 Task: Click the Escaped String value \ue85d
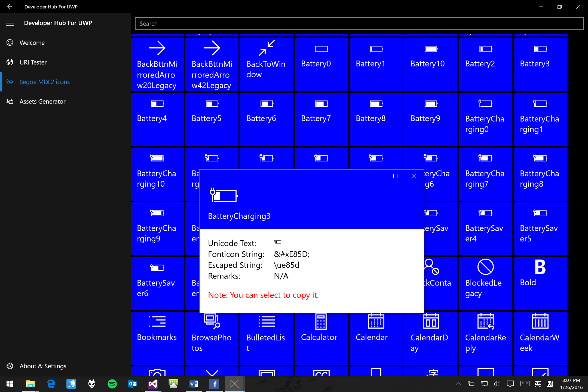click(286, 265)
